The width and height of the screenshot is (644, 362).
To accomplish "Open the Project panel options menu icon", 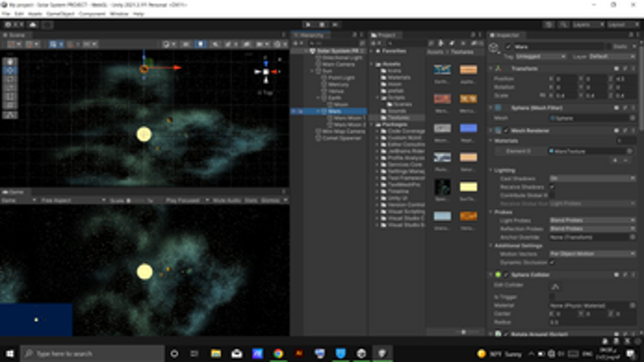I will 480,35.
